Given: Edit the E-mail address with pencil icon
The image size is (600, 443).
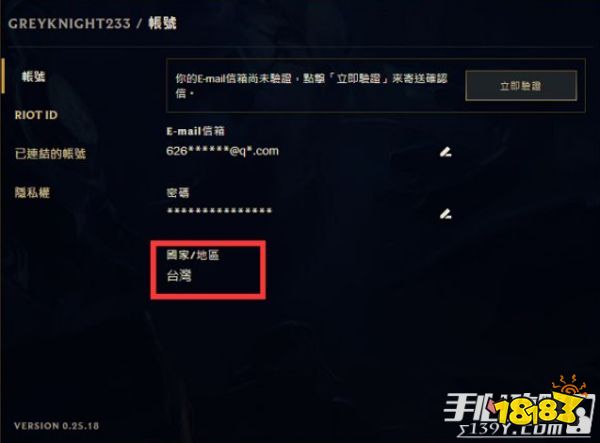Looking at the screenshot, I should click(445, 152).
